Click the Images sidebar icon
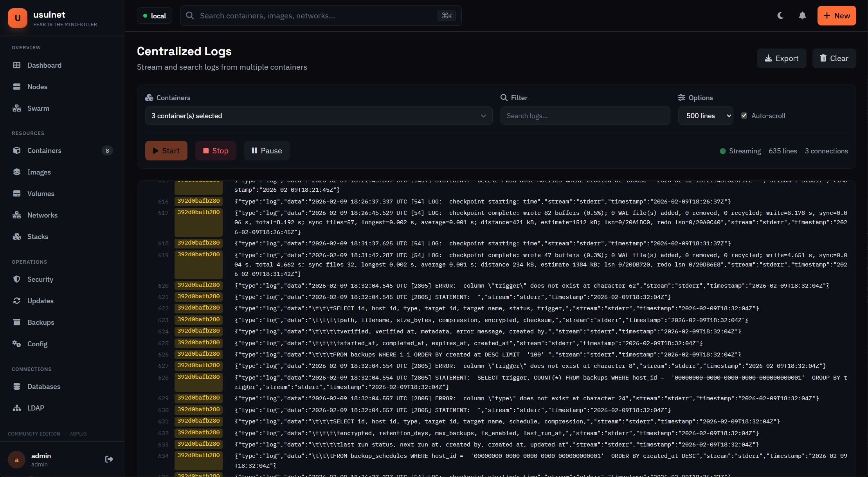Image resolution: width=868 pixels, height=477 pixels. [17, 172]
